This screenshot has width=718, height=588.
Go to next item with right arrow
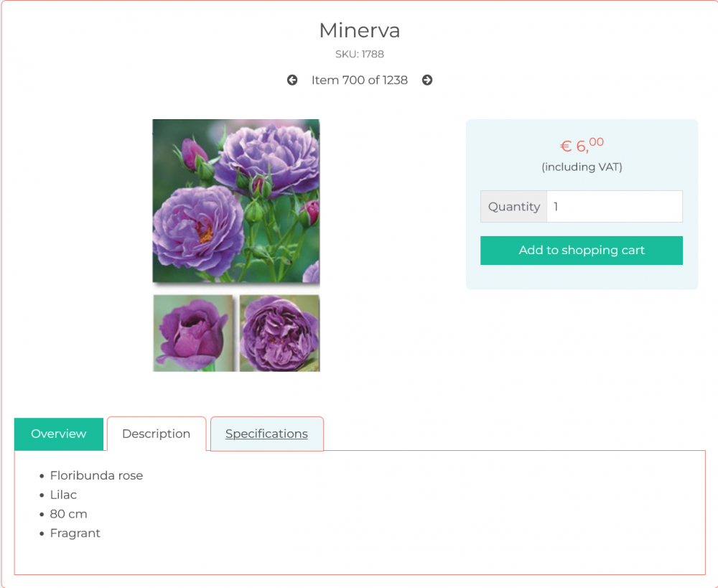pyautogui.click(x=427, y=80)
